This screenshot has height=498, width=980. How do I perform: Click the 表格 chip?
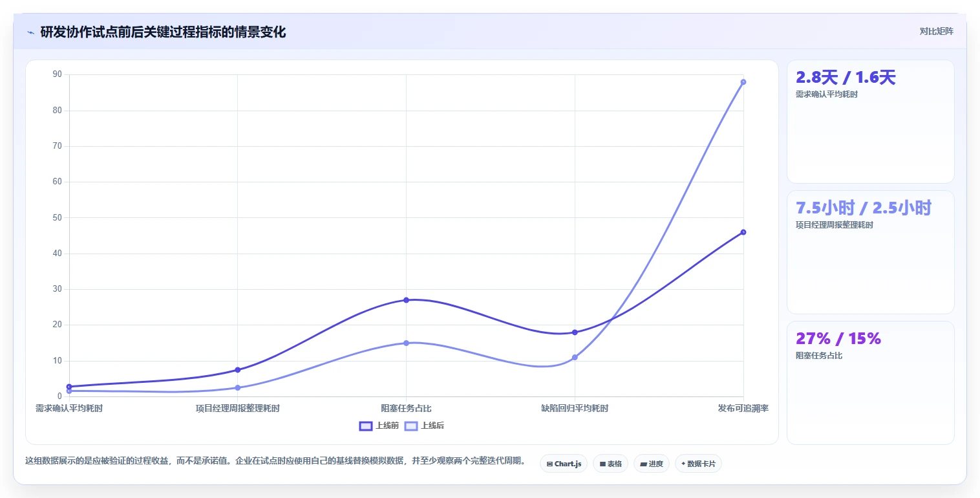610,464
